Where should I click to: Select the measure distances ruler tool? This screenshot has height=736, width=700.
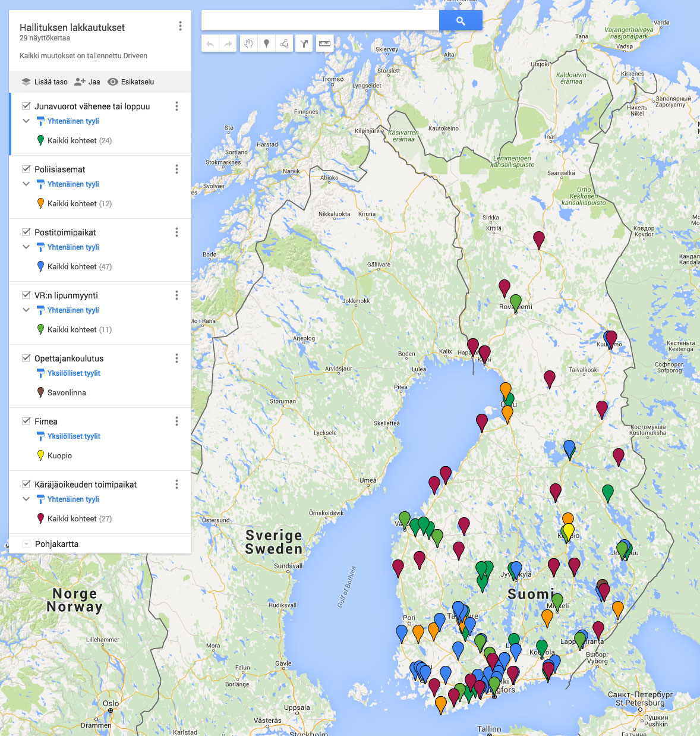[324, 43]
